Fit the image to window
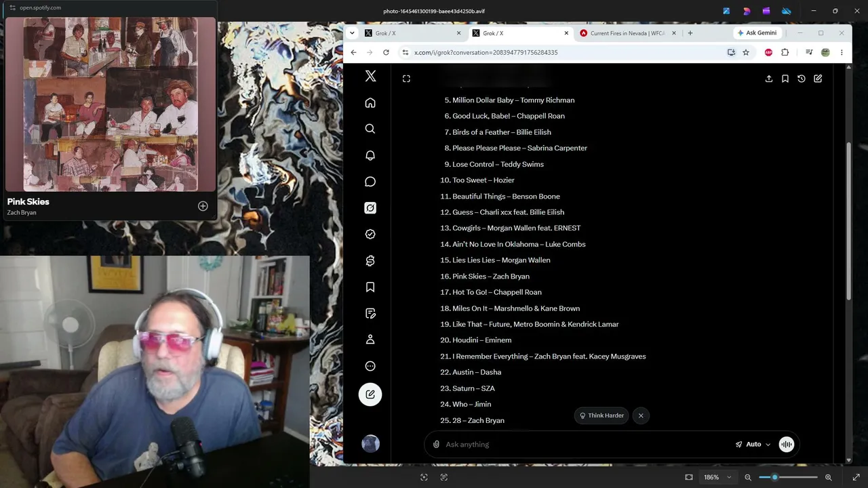868x488 pixels. pos(689,477)
